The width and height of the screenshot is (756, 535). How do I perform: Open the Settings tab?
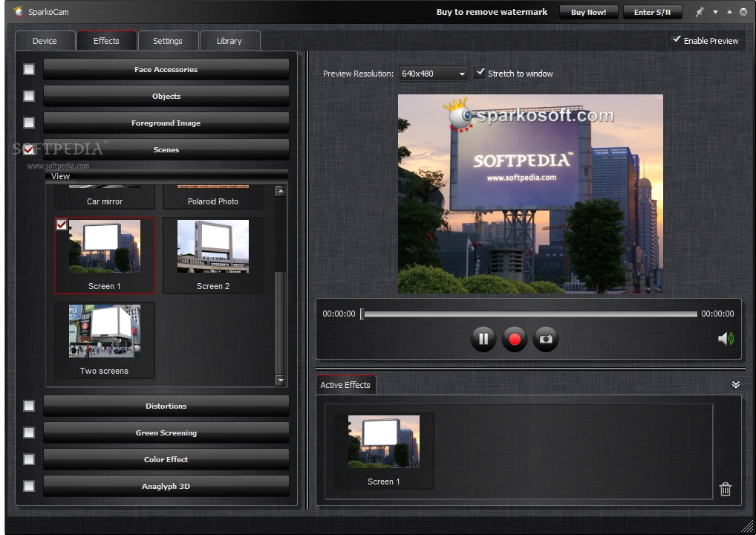[x=168, y=41]
